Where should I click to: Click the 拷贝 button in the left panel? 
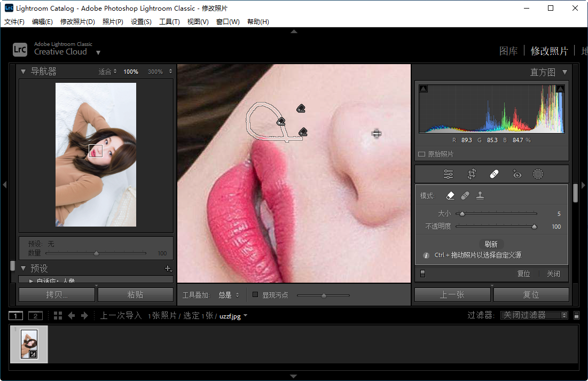click(57, 294)
